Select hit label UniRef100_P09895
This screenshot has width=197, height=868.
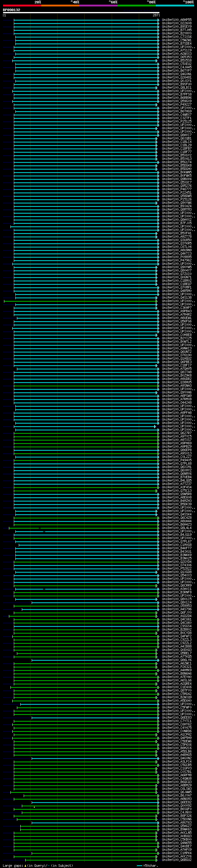pos(177,257)
